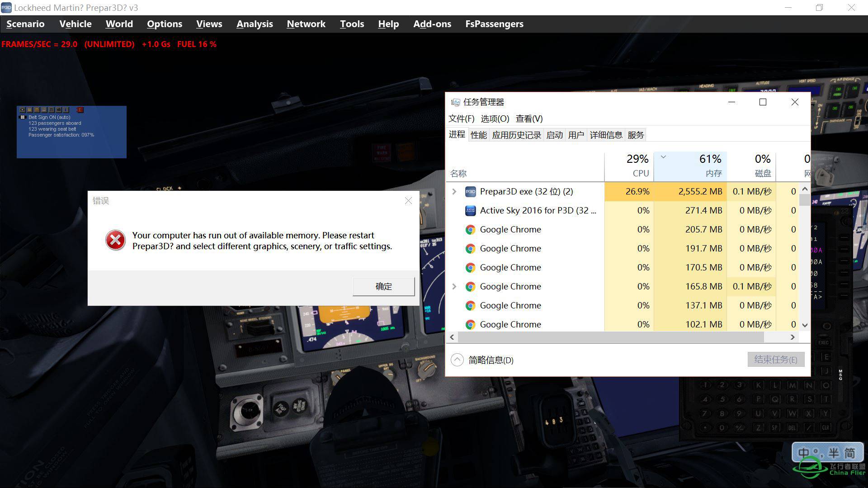Click the red error icon in the dialog
This screenshot has width=868, height=488.
tap(115, 240)
